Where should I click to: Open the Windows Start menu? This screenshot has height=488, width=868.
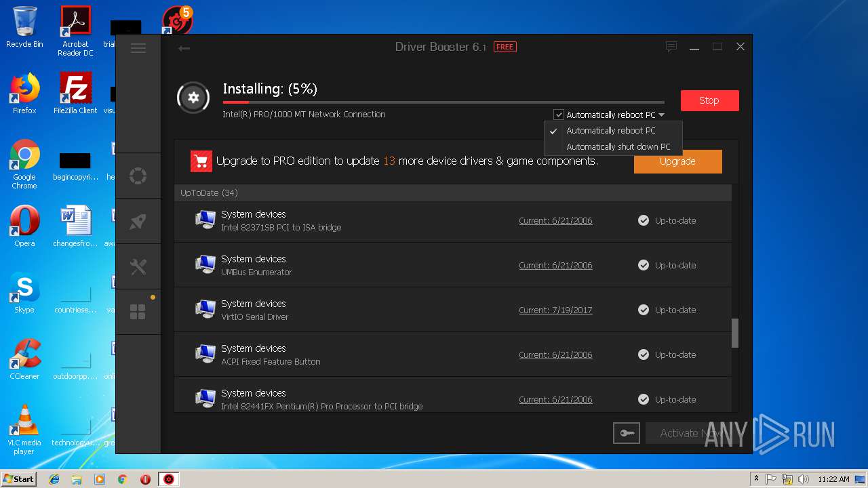[18, 479]
